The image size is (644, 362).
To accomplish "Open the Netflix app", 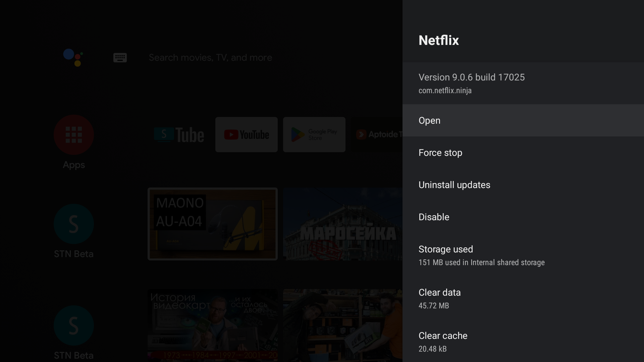I will [523, 120].
